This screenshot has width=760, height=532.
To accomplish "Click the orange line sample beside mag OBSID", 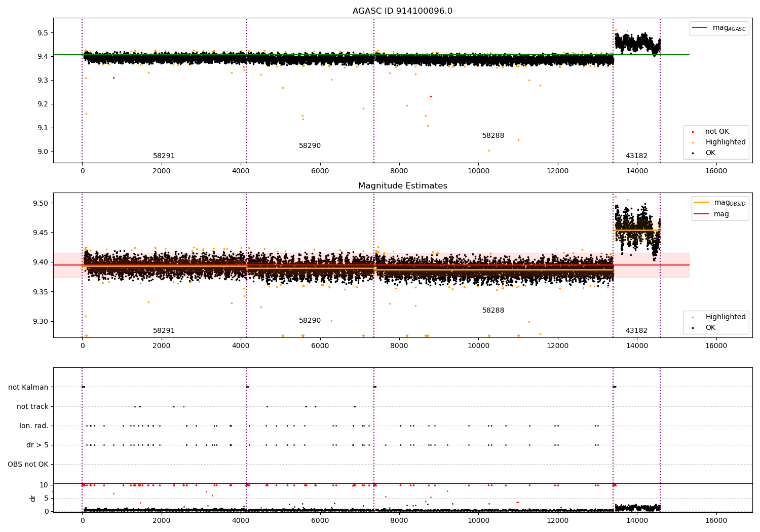I will (x=702, y=203).
